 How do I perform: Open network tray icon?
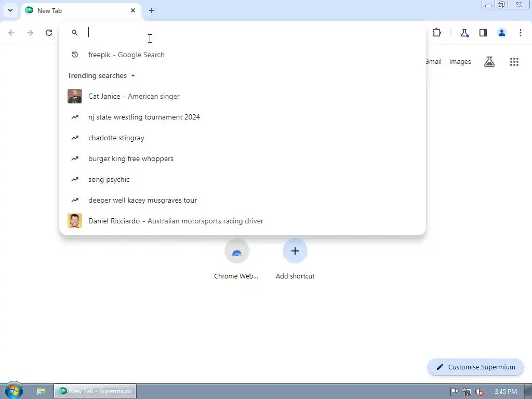pyautogui.click(x=467, y=392)
